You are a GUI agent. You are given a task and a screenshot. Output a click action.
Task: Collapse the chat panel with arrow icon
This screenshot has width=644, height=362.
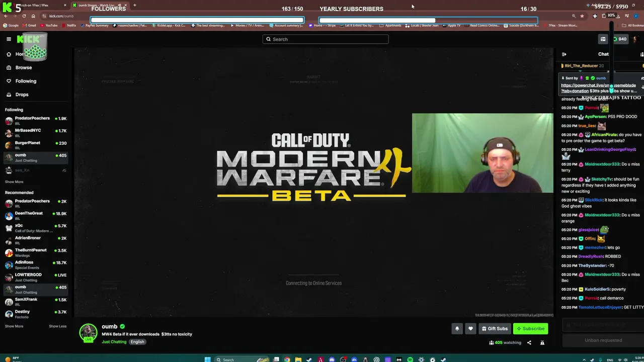[564, 54]
